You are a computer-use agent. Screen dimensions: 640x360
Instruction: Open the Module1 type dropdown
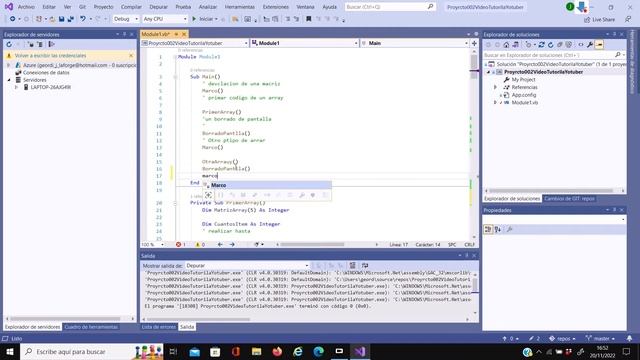304,43
